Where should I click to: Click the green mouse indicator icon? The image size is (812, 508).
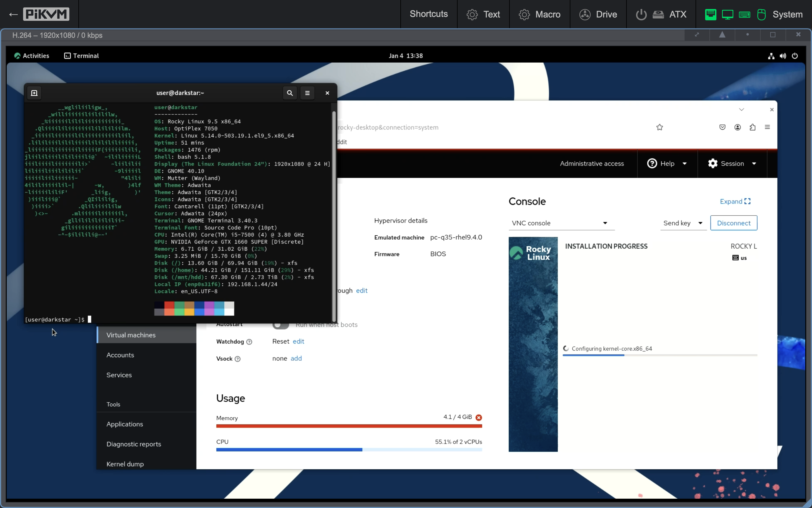761,14
